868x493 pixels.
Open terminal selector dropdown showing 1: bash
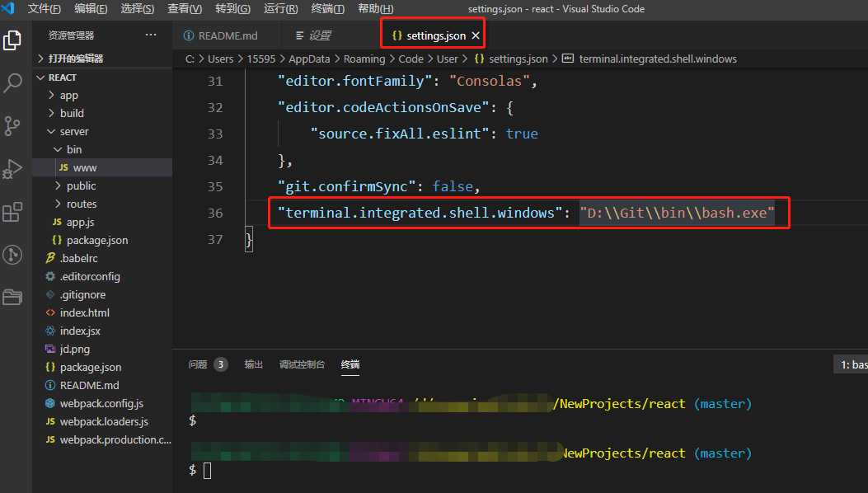coord(851,364)
